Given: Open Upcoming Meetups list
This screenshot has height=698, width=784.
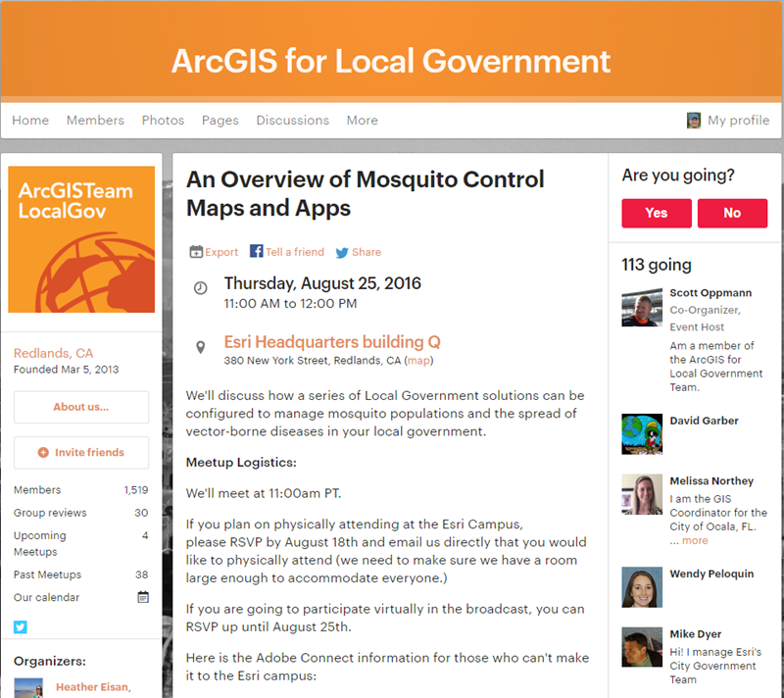Looking at the screenshot, I should coord(81,543).
